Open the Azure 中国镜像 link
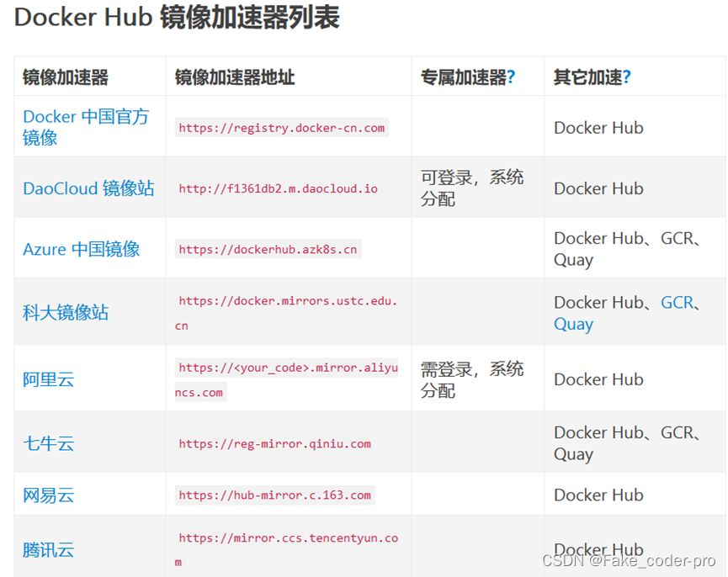This screenshot has width=728, height=577. pos(82,249)
